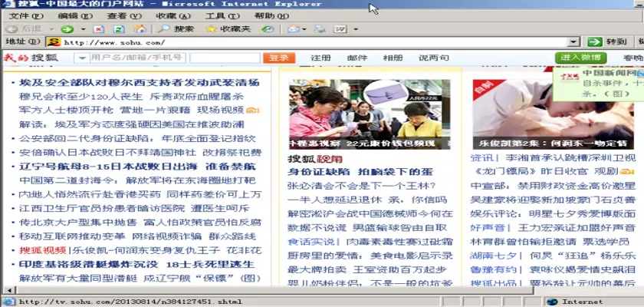This screenshot has width=644, height=307.
Task: Open the Mail button dropdown arrow
Action: pyautogui.click(x=304, y=29)
